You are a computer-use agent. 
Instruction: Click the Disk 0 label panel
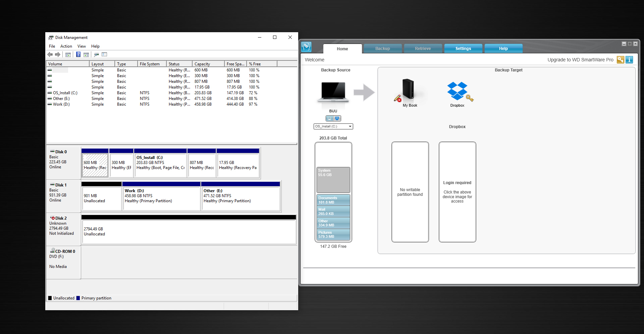tap(63, 163)
